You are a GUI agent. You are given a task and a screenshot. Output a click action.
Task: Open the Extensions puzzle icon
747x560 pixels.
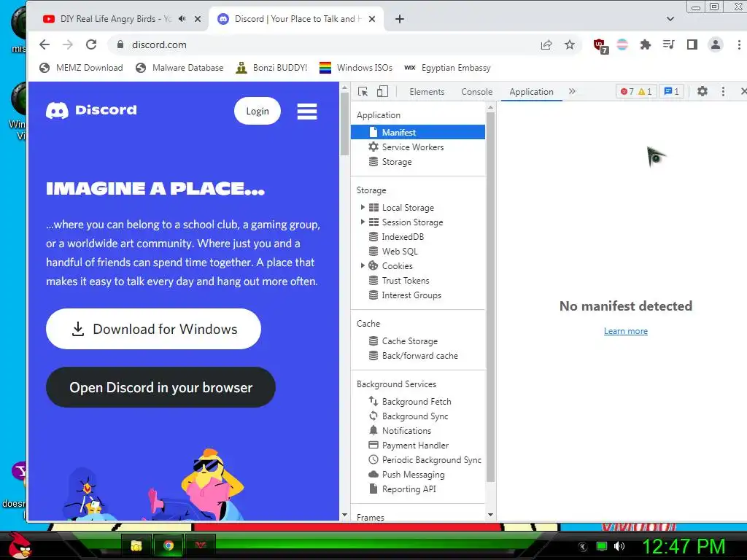(x=645, y=44)
